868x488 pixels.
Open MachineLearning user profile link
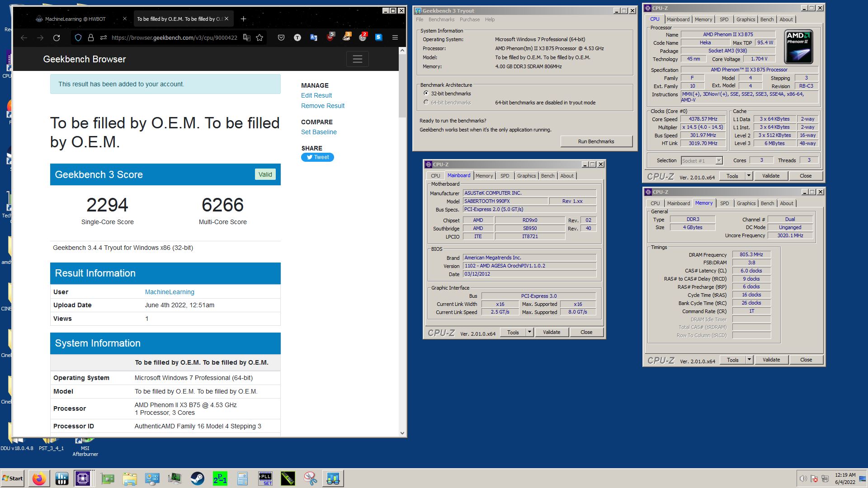170,292
